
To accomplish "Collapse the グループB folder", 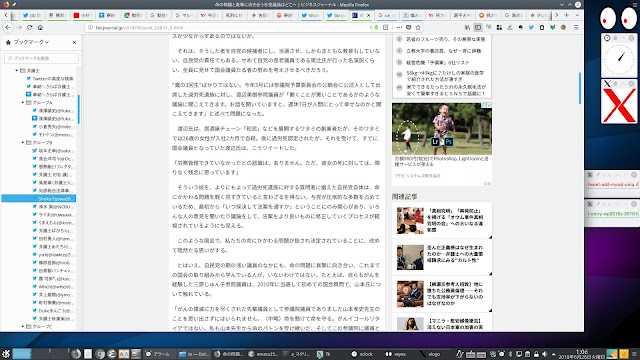I will [23, 142].
